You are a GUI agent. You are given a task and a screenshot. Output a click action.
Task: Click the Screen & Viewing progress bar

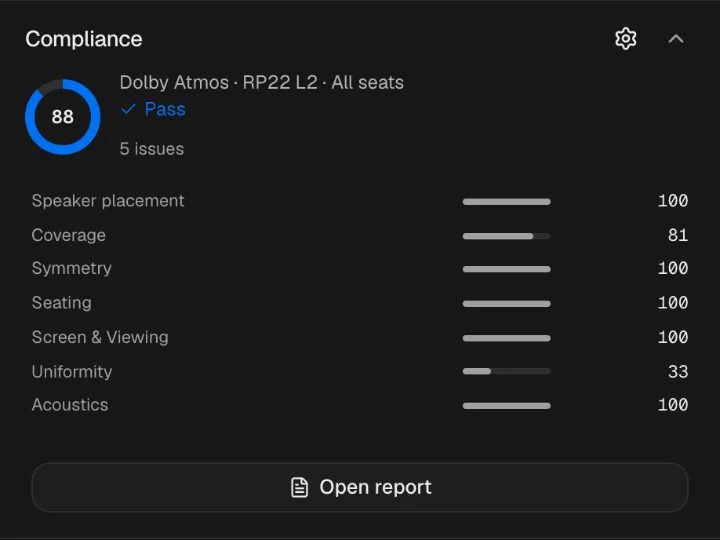pos(506,338)
